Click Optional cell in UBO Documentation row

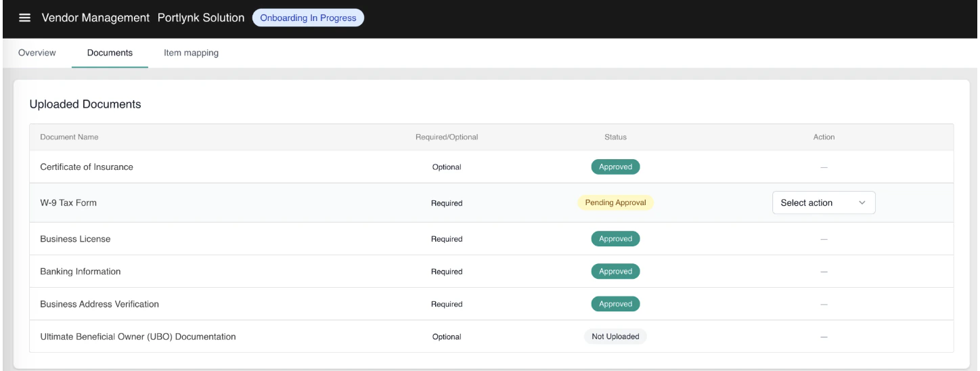[447, 336]
